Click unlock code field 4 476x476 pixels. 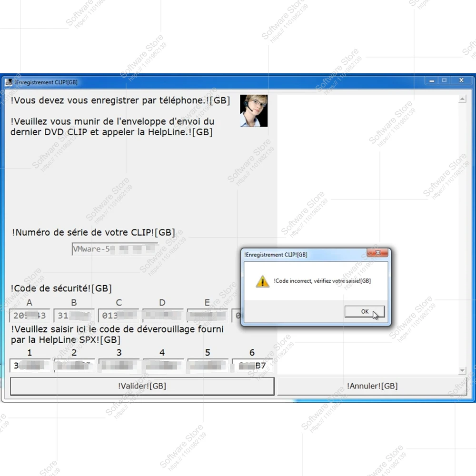163,366
